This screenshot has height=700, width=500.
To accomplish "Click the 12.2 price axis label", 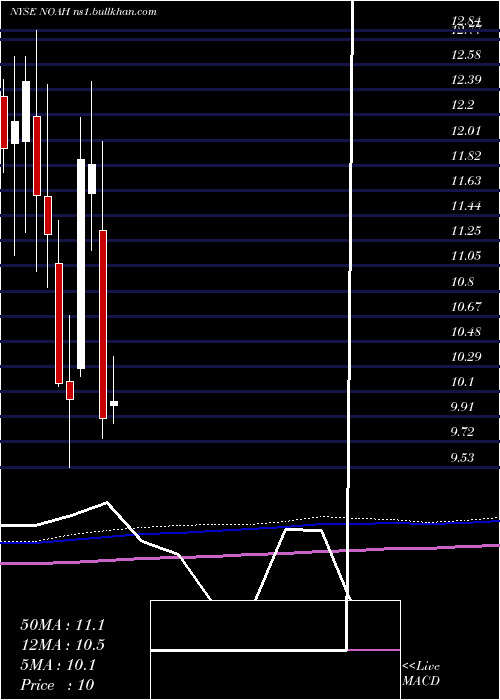I will [463, 106].
